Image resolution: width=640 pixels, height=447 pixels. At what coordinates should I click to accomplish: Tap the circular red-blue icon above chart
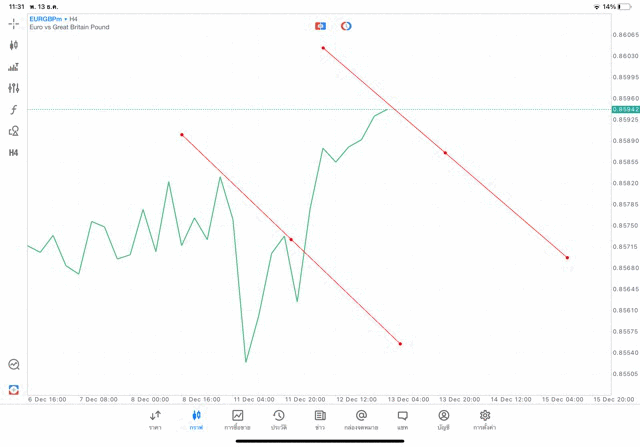pyautogui.click(x=346, y=26)
